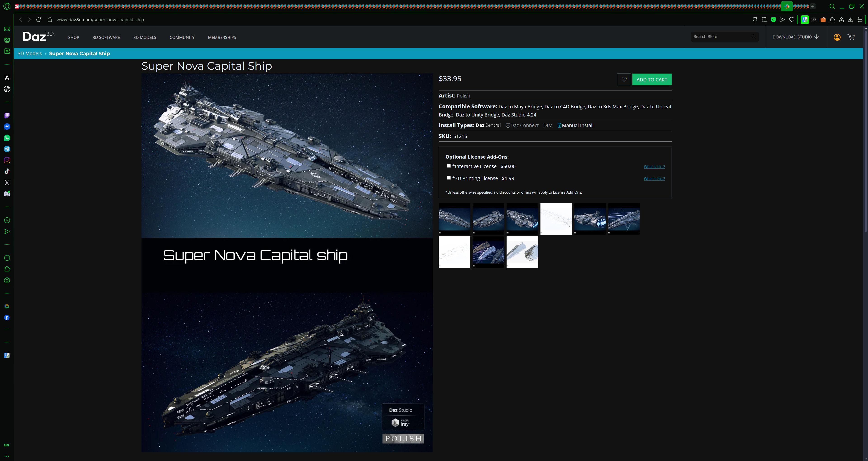Viewport: 868px width, 461px height.
Task: Click the Opera GX menu logo
Action: click(x=7, y=6)
